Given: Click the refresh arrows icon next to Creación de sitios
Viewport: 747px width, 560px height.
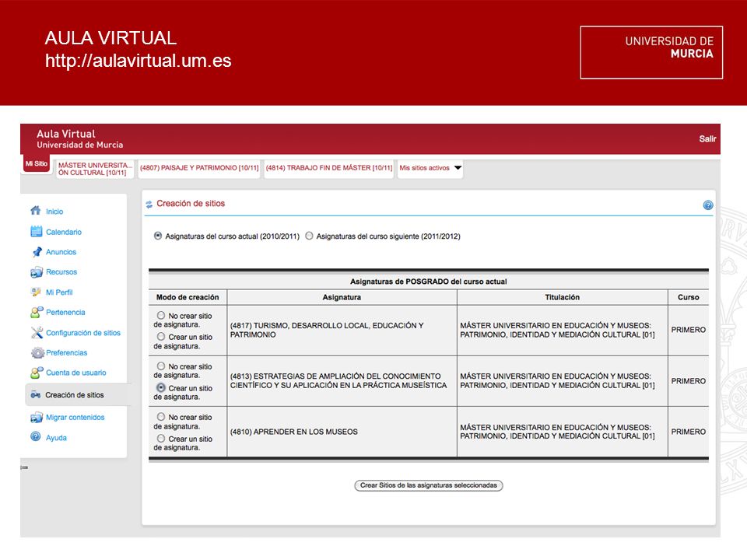Looking at the screenshot, I should tap(149, 205).
